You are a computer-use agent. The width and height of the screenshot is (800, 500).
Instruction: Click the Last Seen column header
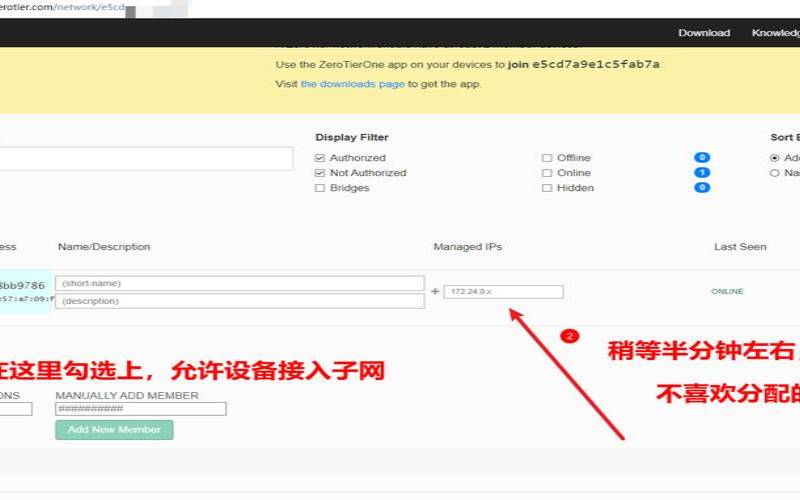[740, 246]
